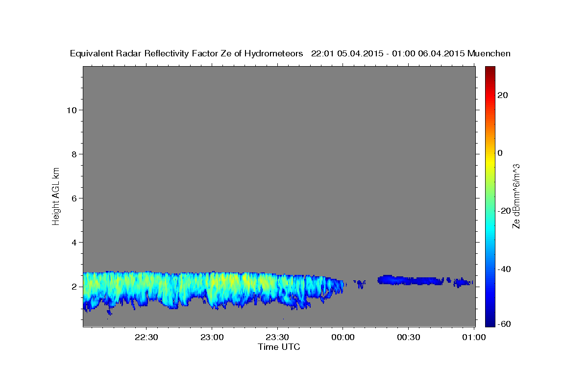588x392 pixels.
Task: Click the 'Time UTC' axis label
Action: 279,347
